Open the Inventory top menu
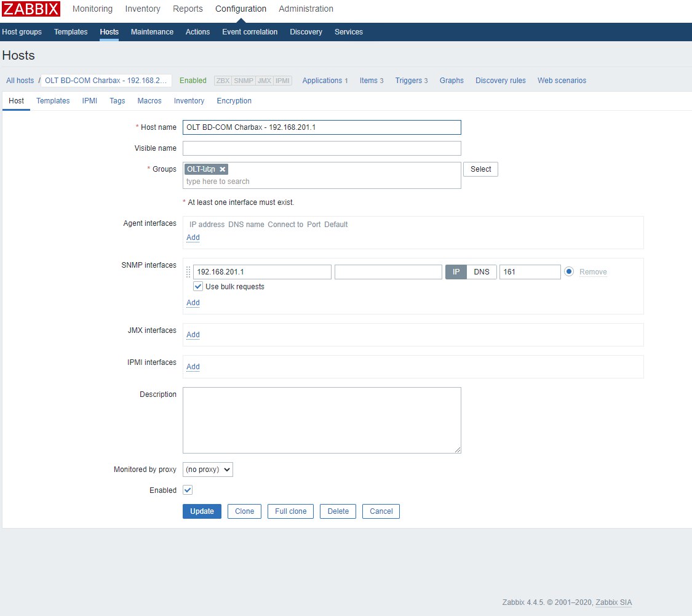 click(143, 9)
